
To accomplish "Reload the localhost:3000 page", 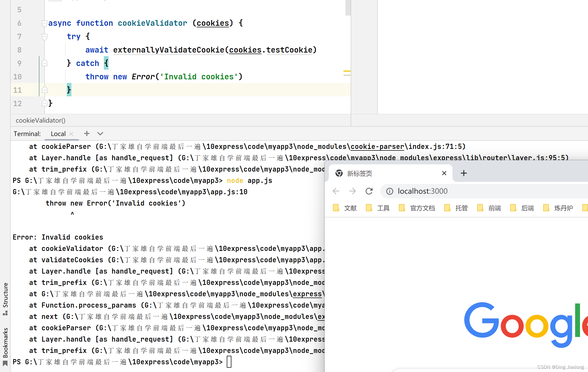I will (369, 191).
